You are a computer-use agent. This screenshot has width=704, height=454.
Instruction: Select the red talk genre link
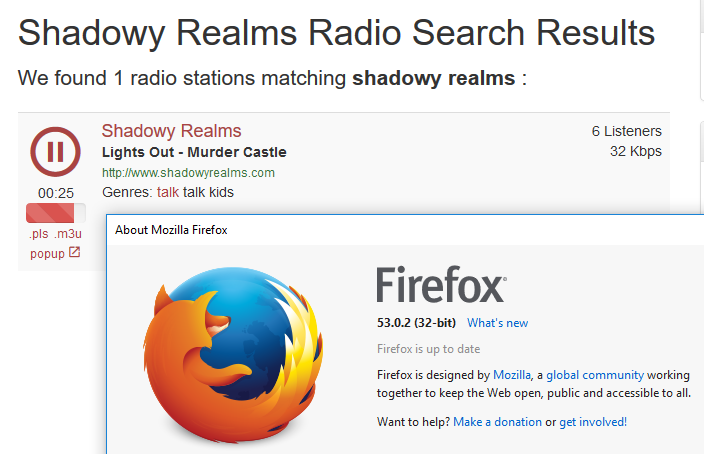click(x=167, y=192)
